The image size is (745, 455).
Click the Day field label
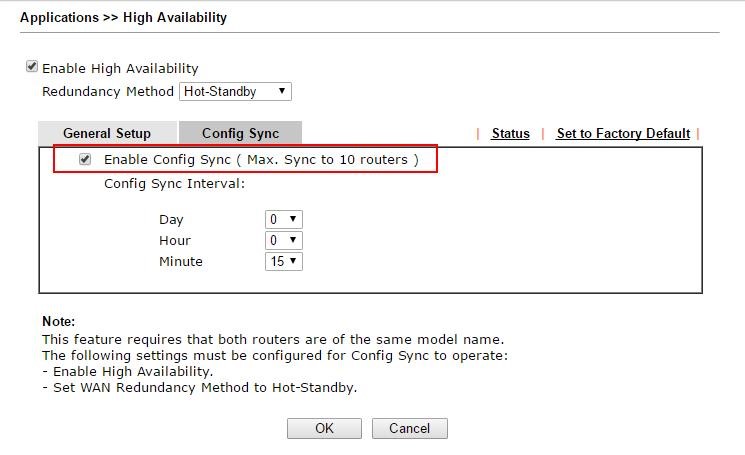tap(171, 219)
